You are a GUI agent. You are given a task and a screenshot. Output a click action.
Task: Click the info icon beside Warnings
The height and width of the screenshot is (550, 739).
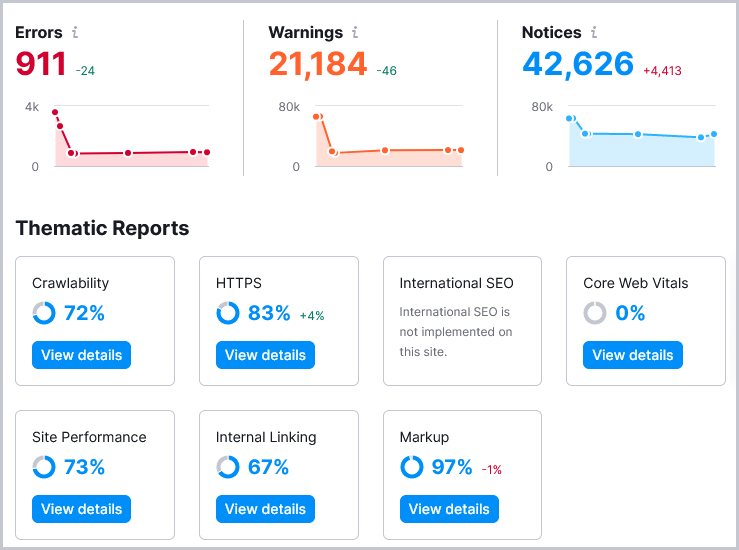pos(355,33)
